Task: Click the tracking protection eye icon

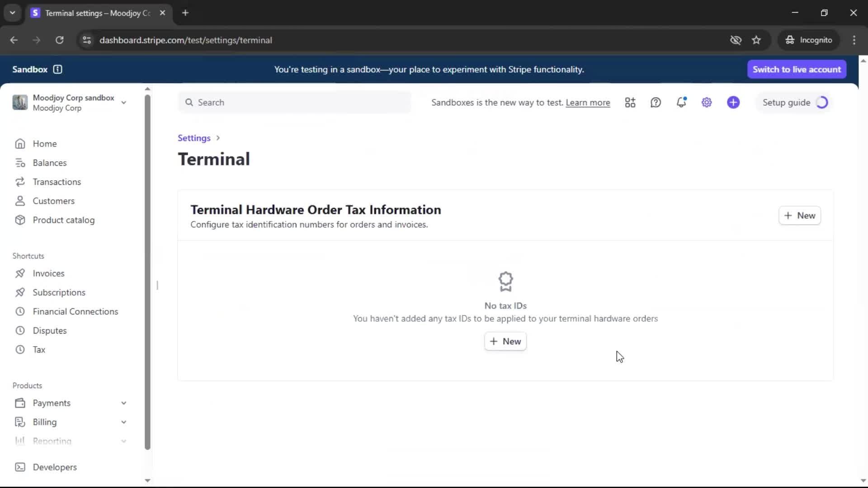Action: click(x=736, y=40)
